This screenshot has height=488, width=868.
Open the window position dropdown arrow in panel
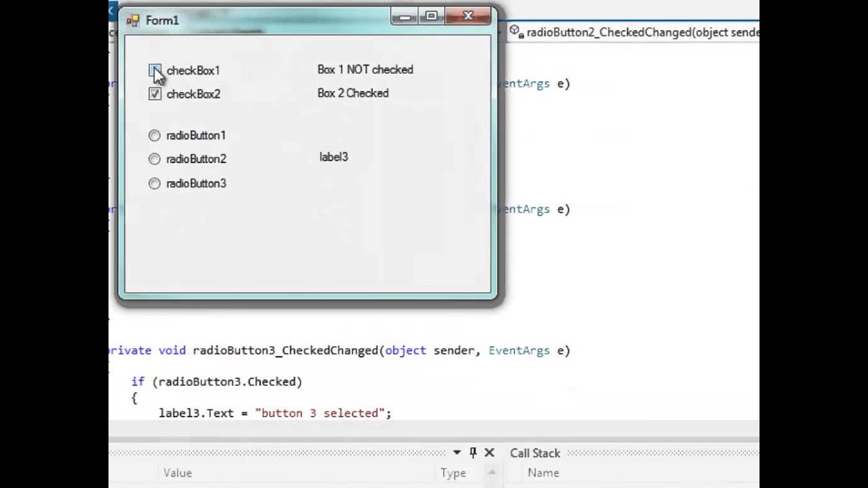tap(456, 453)
